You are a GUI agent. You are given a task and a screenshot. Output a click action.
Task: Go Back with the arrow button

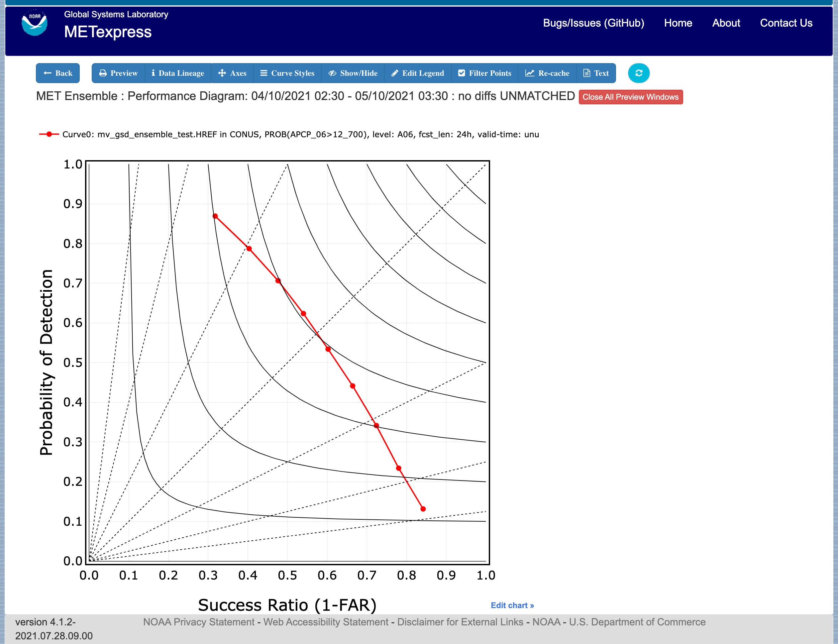[58, 73]
